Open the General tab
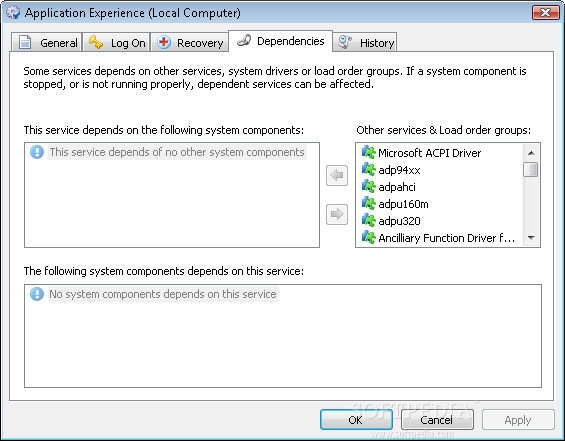Image resolution: width=565 pixels, height=441 pixels. click(46, 43)
